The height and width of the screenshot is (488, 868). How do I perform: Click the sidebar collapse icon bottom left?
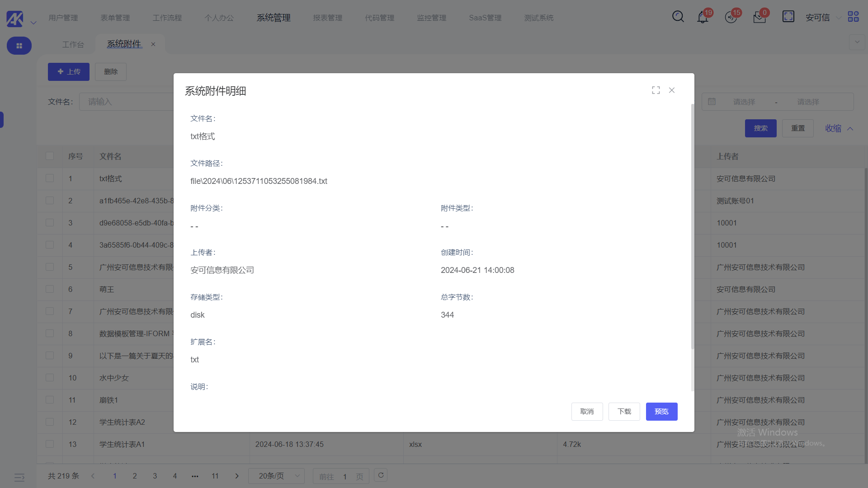pyautogui.click(x=19, y=477)
